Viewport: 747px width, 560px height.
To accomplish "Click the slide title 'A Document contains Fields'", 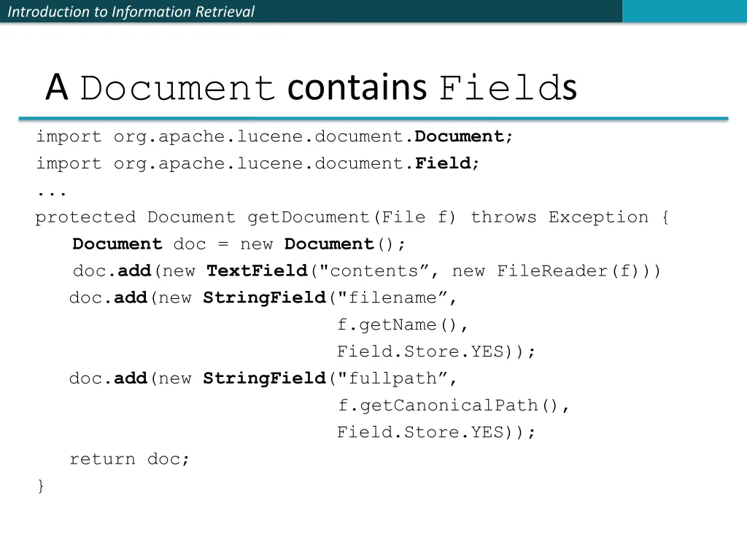I will pyautogui.click(x=311, y=87).
